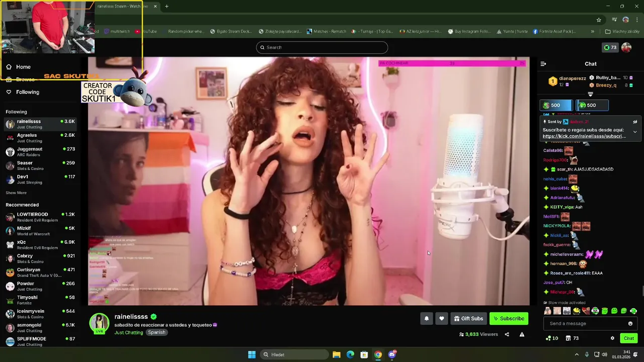Open the rainelissss streamer avatar with the LIVE badge
The height and width of the screenshot is (362, 644).
click(99, 323)
